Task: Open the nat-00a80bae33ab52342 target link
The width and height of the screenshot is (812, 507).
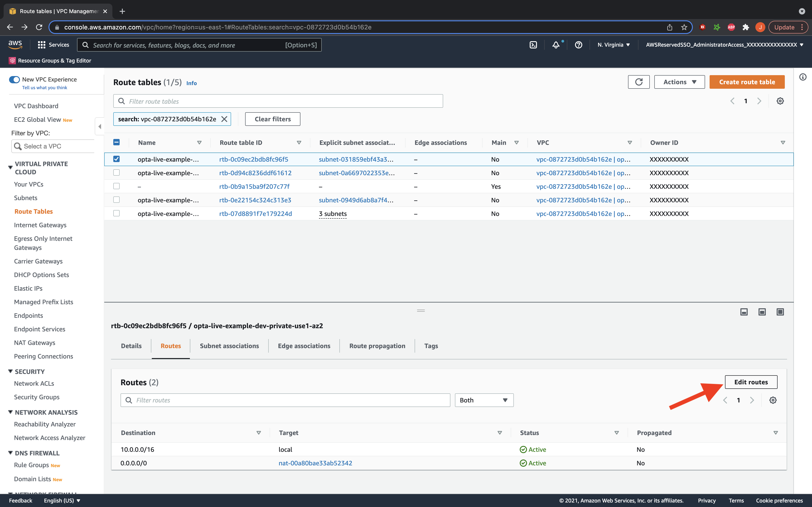Action: (315, 463)
